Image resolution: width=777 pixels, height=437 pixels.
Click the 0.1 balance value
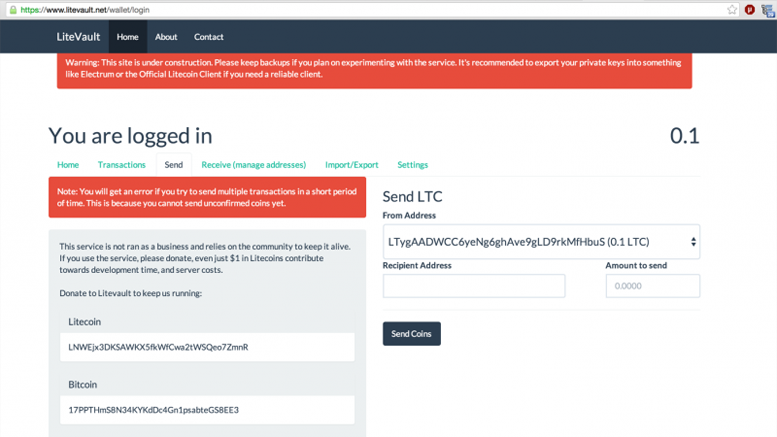(684, 136)
